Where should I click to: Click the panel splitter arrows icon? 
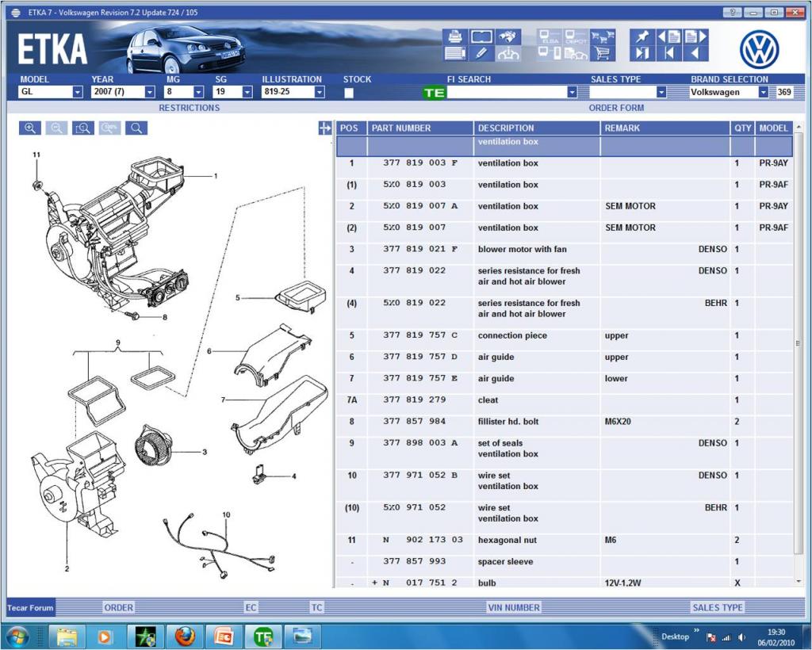[x=324, y=128]
